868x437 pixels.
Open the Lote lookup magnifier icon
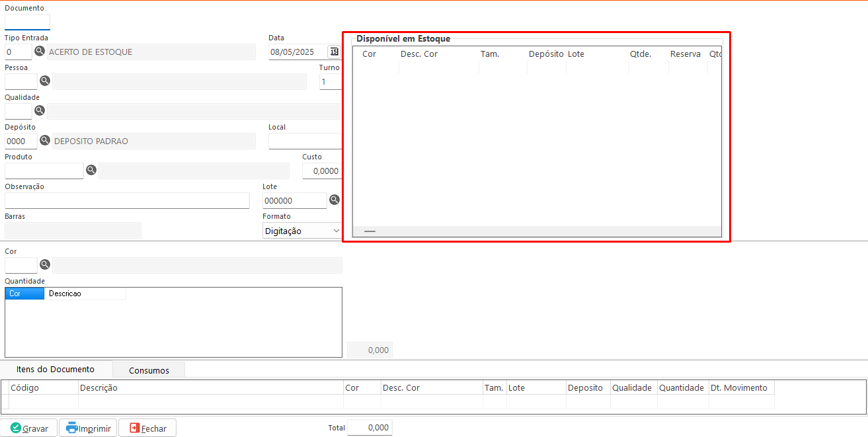coord(335,200)
